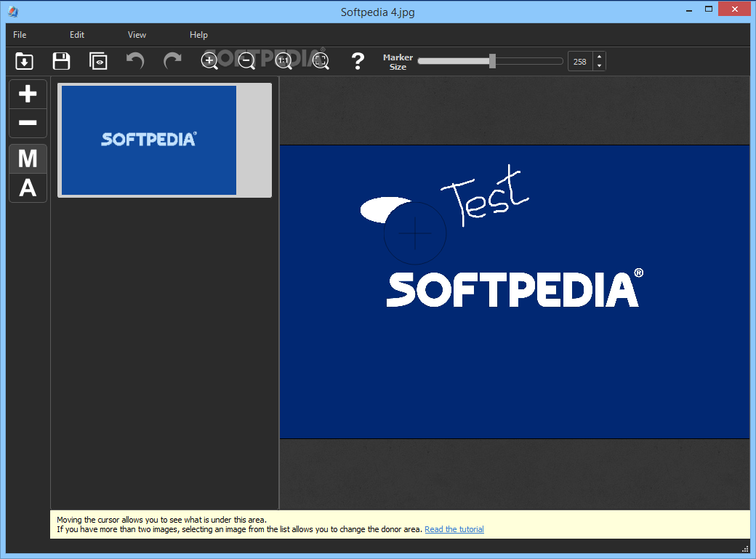The image size is (756, 559).
Task: Select the M manual mode button
Action: pyautogui.click(x=28, y=158)
